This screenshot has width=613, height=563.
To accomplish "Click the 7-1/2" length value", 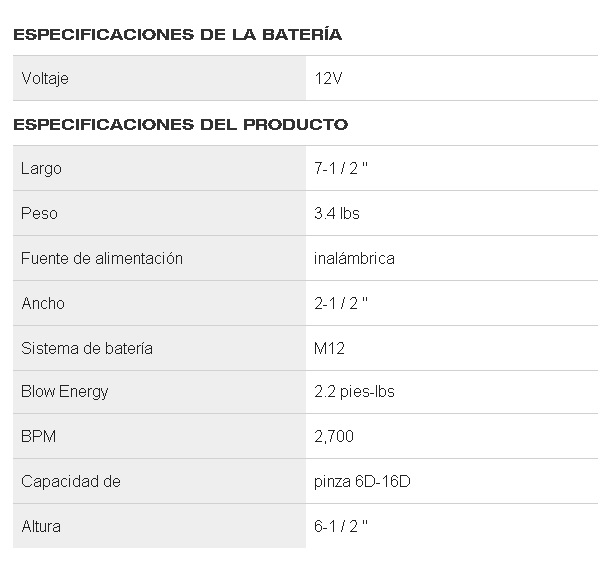I will [341, 168].
